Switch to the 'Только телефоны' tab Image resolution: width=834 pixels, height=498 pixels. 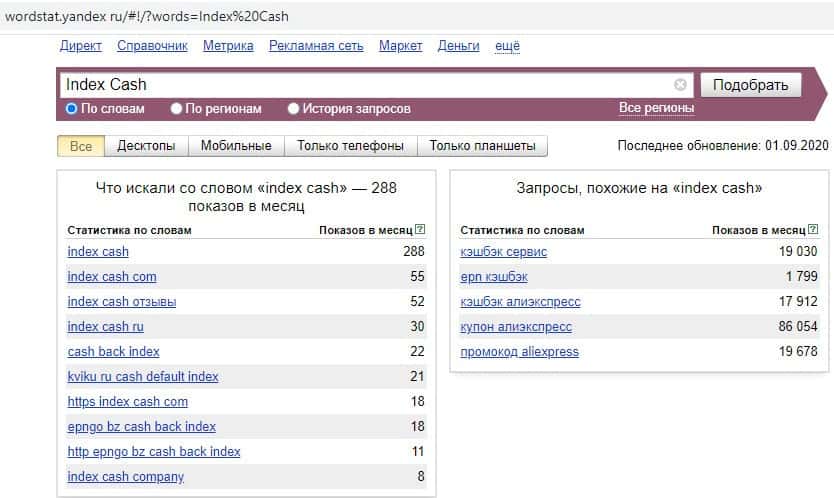coord(351,146)
